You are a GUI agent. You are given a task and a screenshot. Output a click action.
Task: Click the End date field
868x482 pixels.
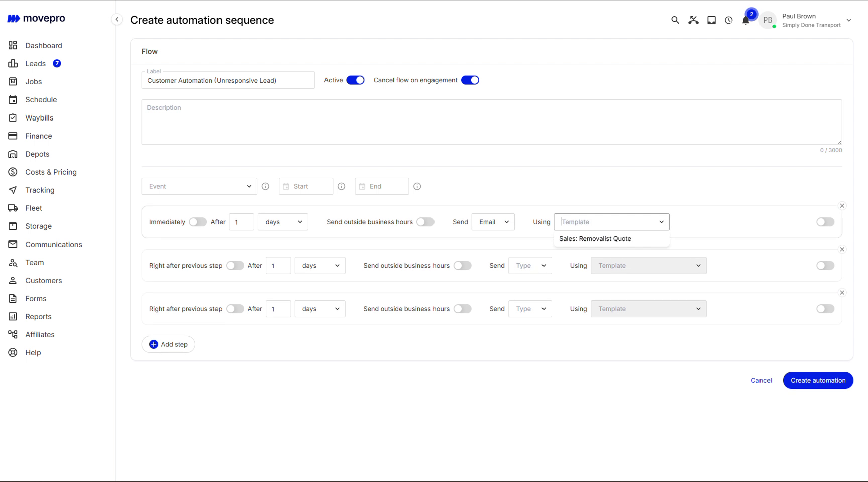coord(382,186)
